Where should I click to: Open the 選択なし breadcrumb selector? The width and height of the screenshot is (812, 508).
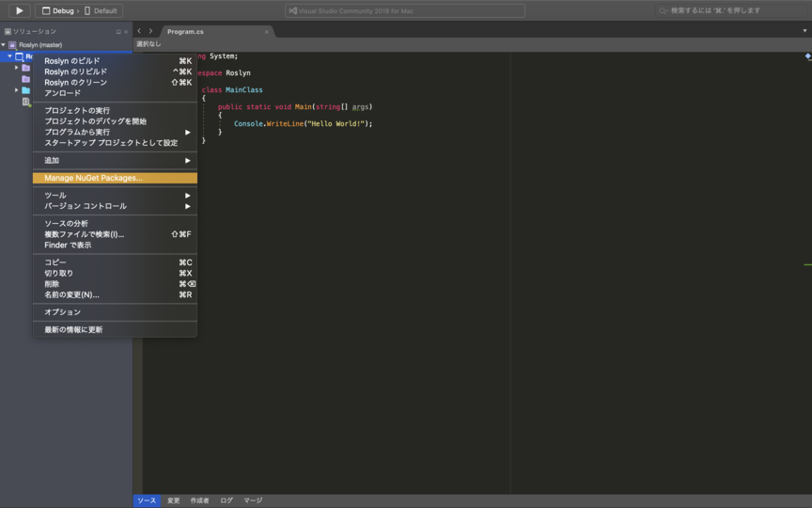(148, 44)
